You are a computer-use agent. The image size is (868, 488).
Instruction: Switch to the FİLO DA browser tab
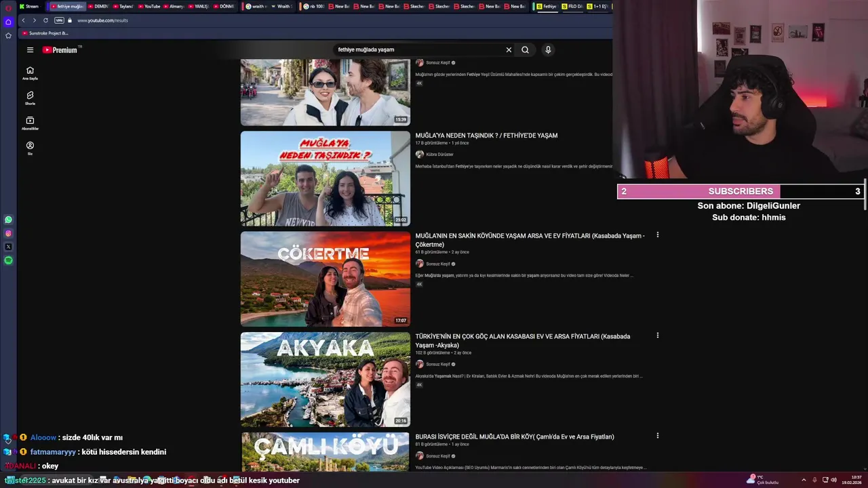pos(572,6)
